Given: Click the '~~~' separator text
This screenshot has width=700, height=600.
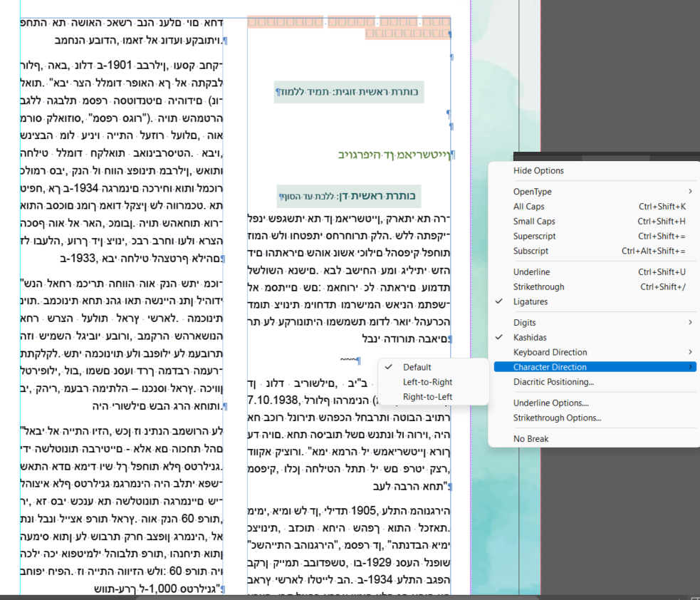Looking at the screenshot, I should coord(348,360).
